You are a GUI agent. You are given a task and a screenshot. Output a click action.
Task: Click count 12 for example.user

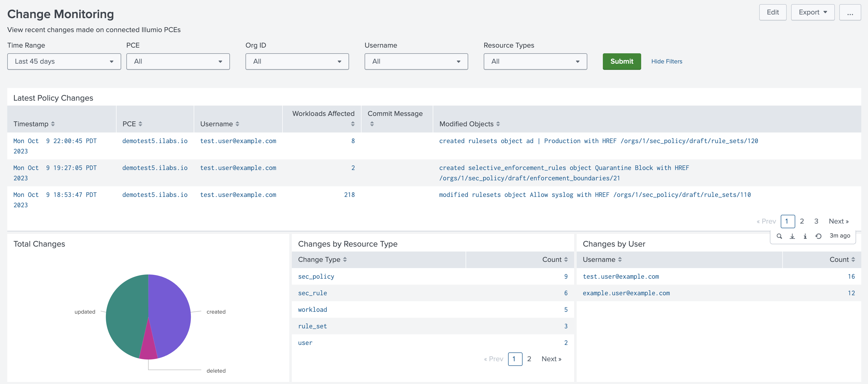coord(851,293)
